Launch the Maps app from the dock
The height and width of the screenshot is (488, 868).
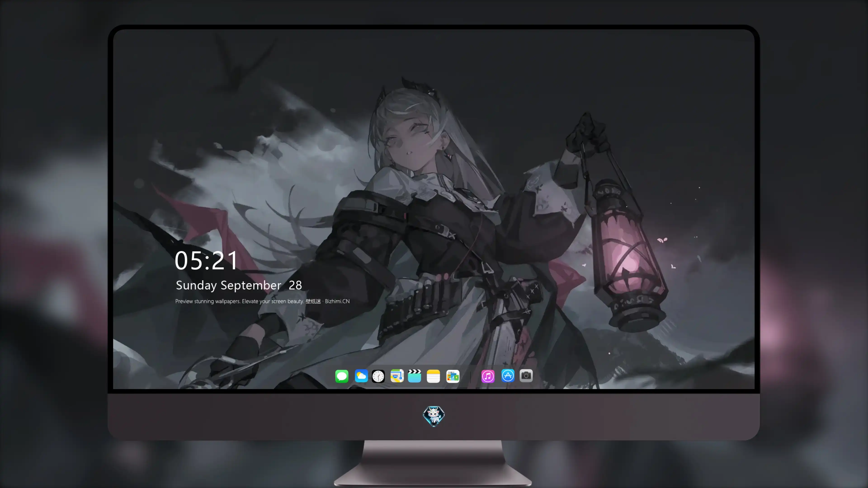(397, 376)
